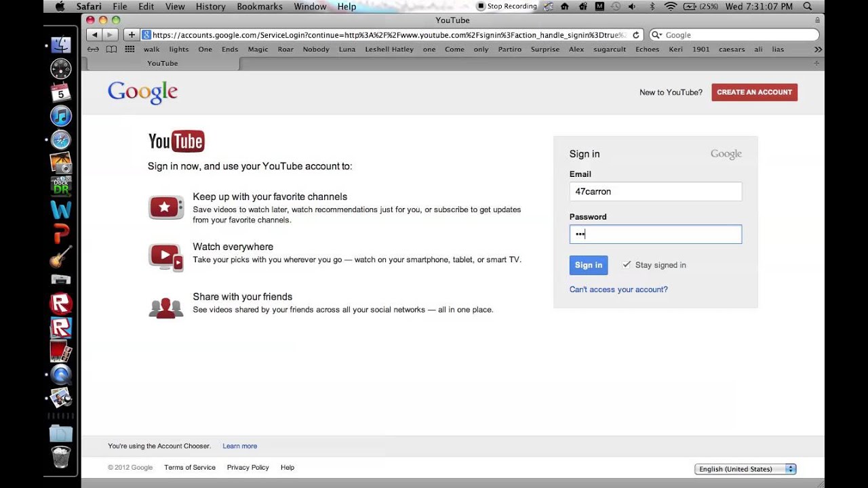868x488 pixels.
Task: Launch QuickTime Player from the Dock
Action: (61, 373)
